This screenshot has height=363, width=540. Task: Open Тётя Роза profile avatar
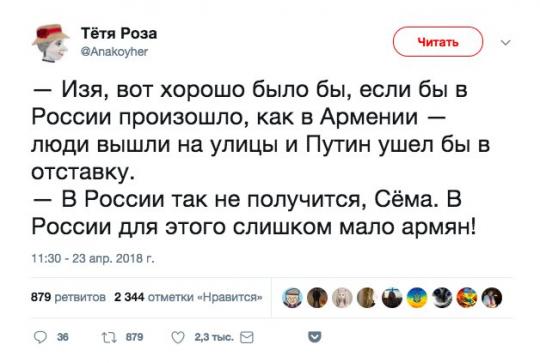point(51,43)
